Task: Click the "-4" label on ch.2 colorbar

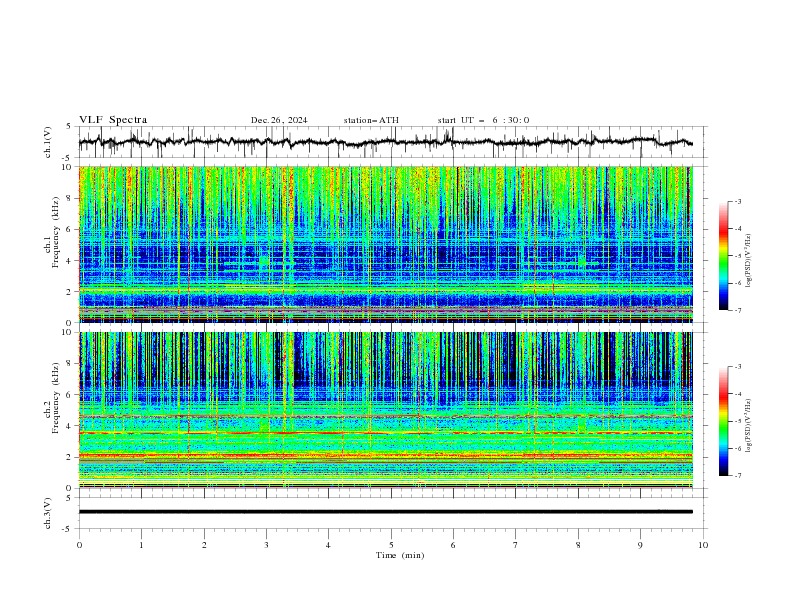Action: coord(738,394)
